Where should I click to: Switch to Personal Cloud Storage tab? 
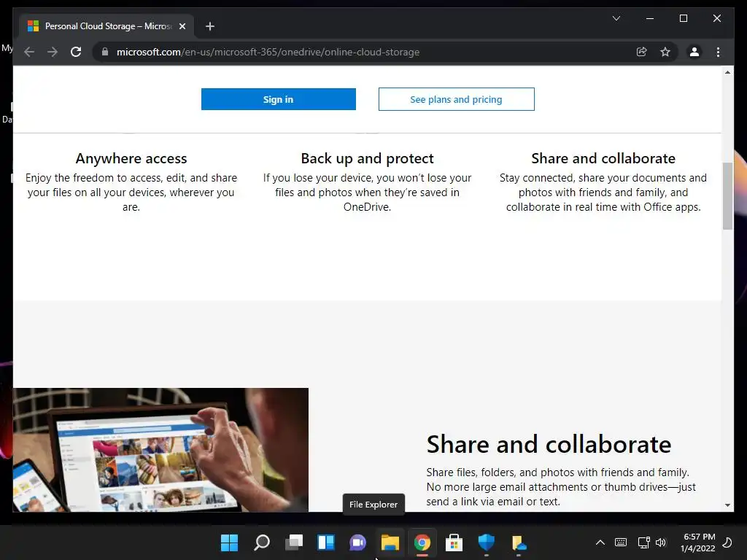(x=107, y=26)
